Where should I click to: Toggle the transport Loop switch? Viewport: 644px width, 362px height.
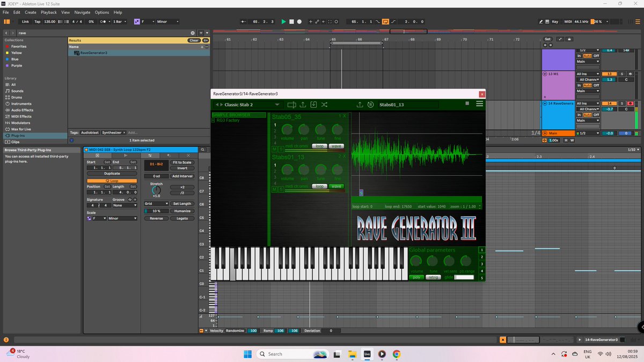click(385, 21)
